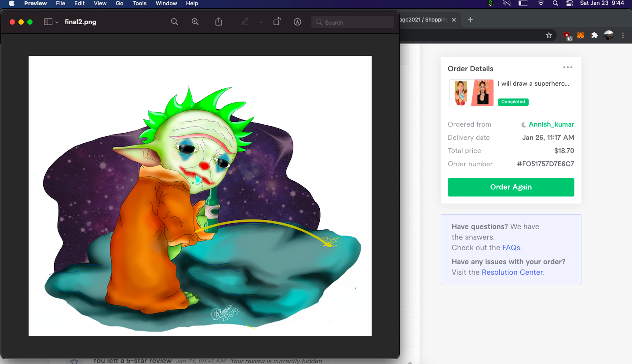
Task: Bookmark this page with the star icon
Action: 549,35
